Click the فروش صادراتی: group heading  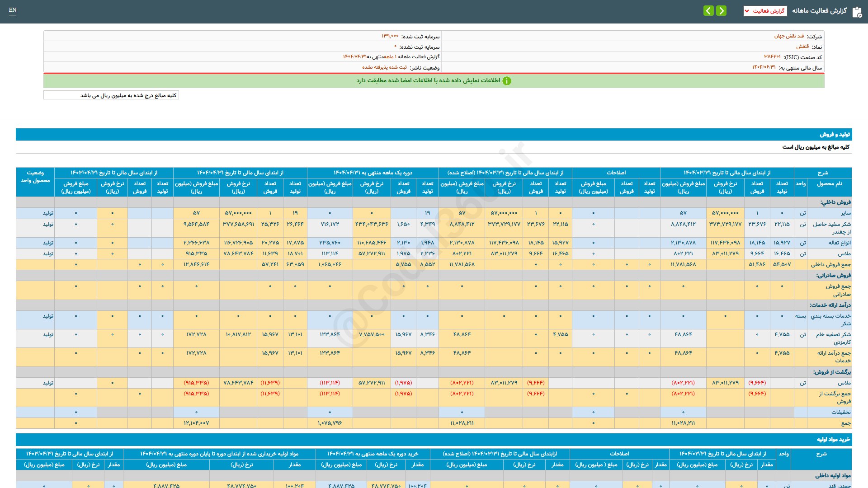(x=834, y=276)
